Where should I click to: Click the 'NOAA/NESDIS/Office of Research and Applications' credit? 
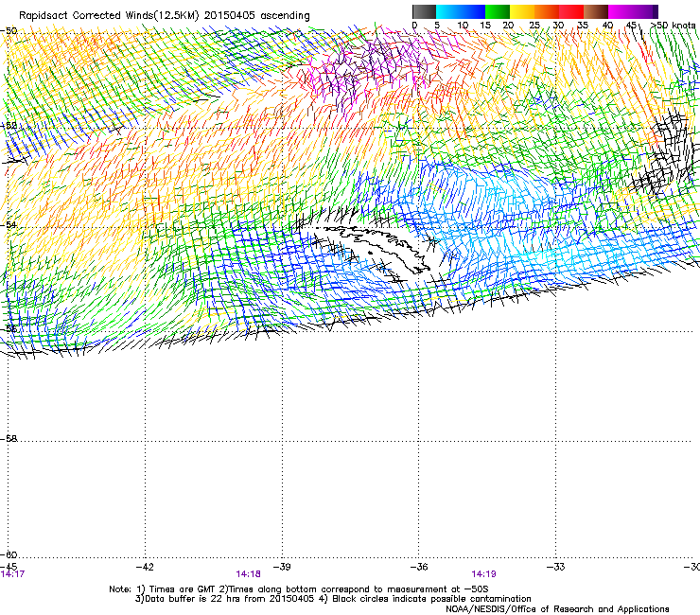point(557,609)
